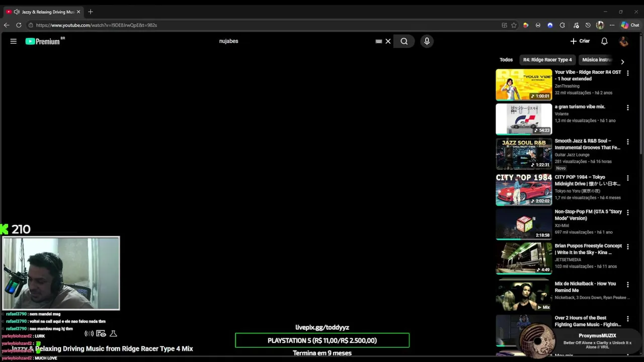Viewport: 644px width, 362px height.
Task: Open browser settings and more menu
Action: [x=612, y=25]
